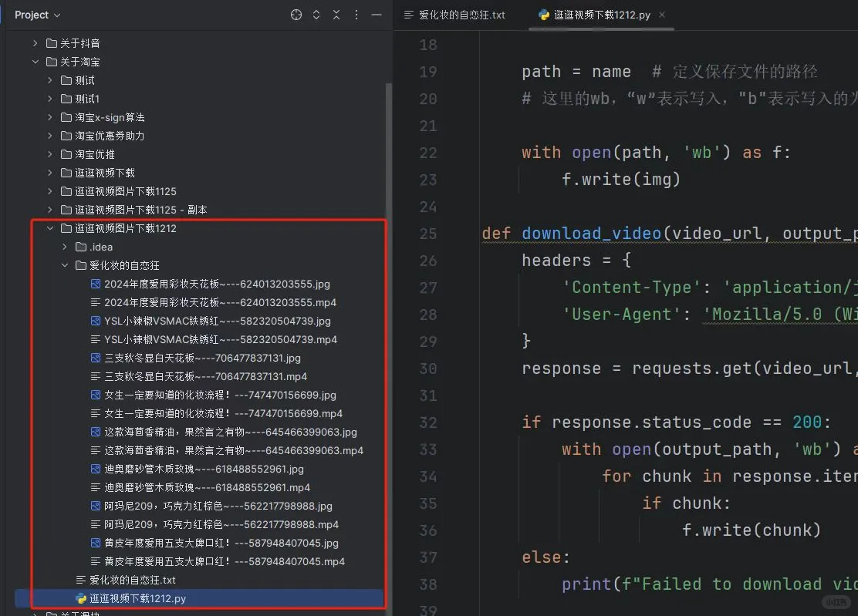Hide the Project tool window
Screen dimensions: 858x616
[x=377, y=15]
